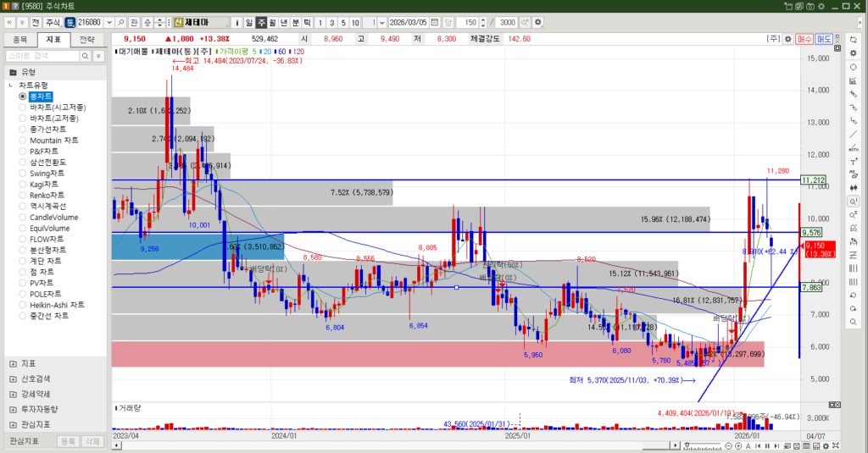Choose the Heikin-Ashi 차트 radio button
This screenshot has width=868, height=453.
tap(23, 305)
